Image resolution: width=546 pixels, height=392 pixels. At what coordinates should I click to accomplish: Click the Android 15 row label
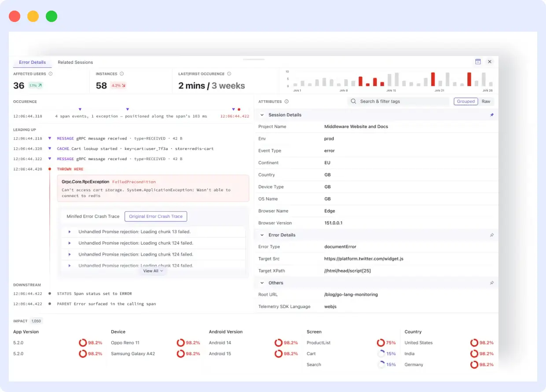pyautogui.click(x=220, y=354)
